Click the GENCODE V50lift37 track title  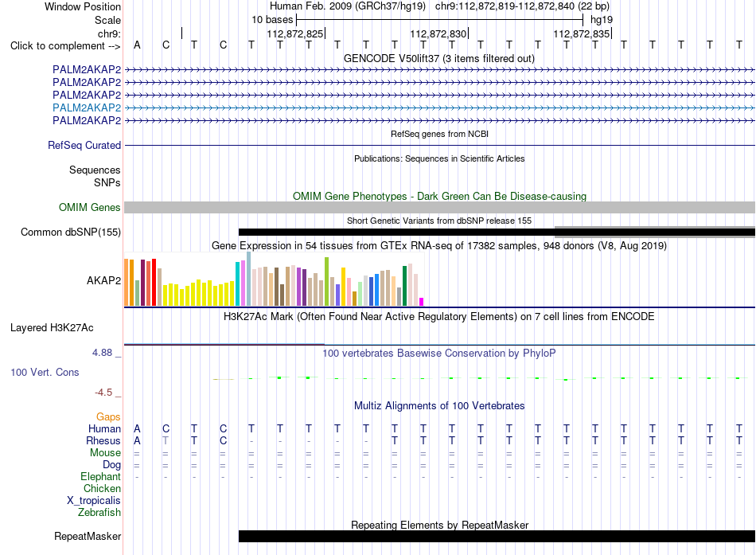439,58
